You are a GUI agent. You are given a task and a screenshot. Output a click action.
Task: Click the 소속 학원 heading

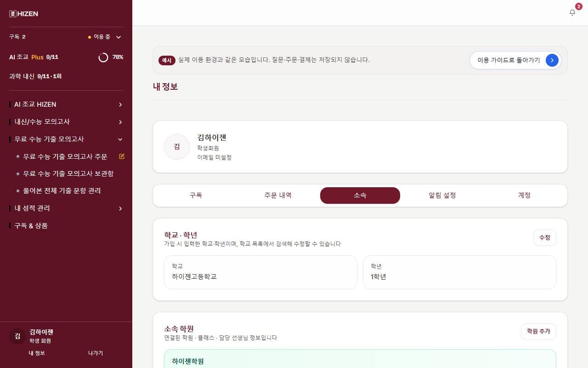(179, 329)
